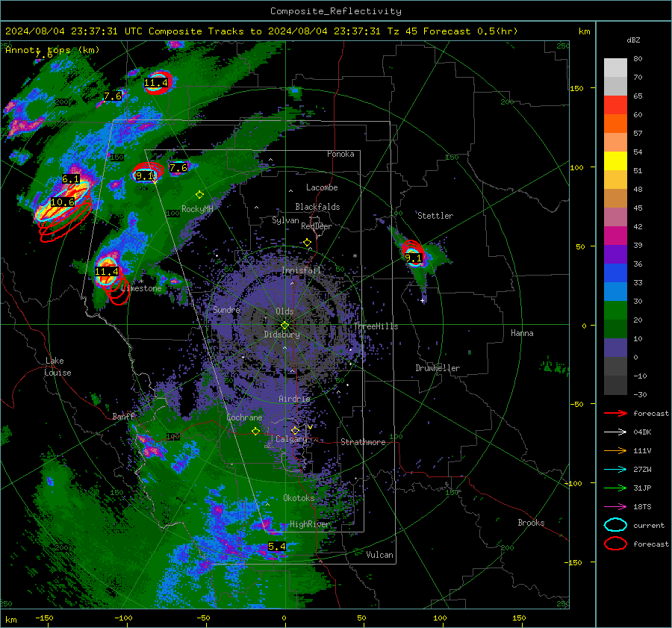Viewport: 672px width, 628px height.
Task: Click the 5.4 storm top label near HighRiver
Action: point(277,547)
